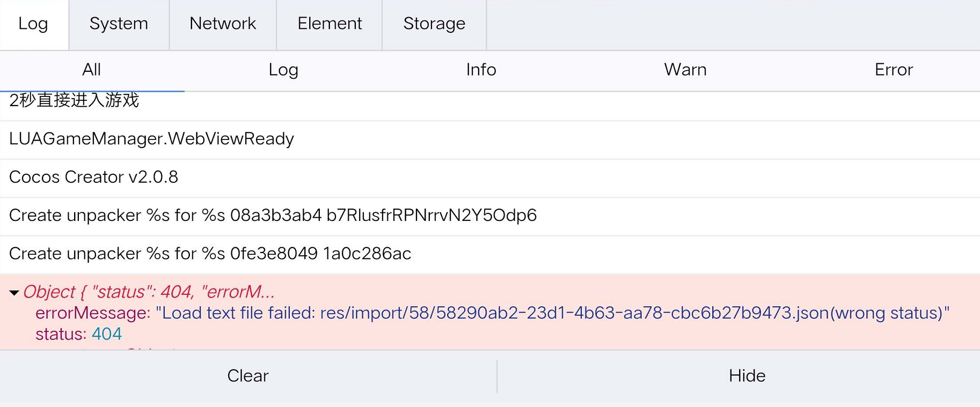Switch to the System tab
The image size is (980, 407).
(119, 24)
